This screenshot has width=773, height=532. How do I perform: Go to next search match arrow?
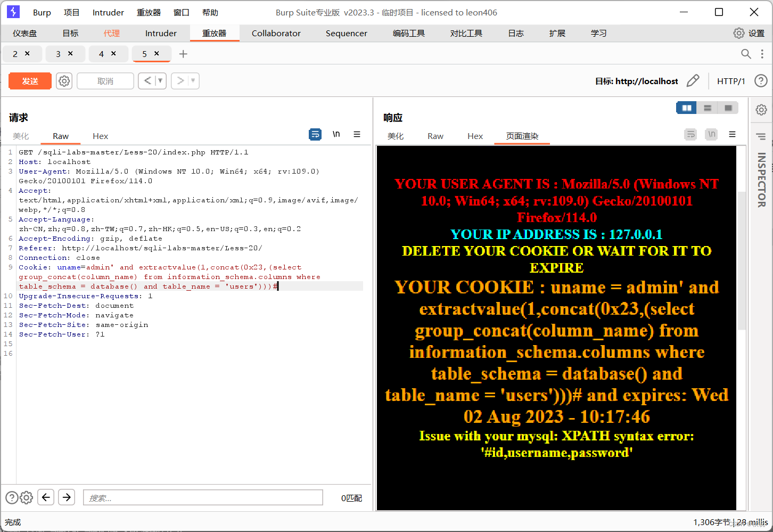tap(67, 497)
